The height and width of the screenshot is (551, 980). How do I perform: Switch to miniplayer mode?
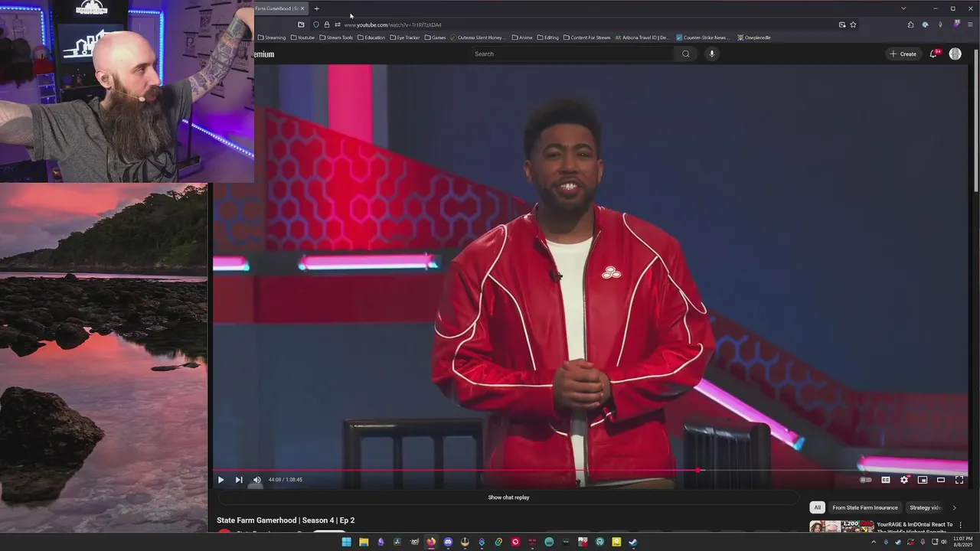pyautogui.click(x=923, y=480)
